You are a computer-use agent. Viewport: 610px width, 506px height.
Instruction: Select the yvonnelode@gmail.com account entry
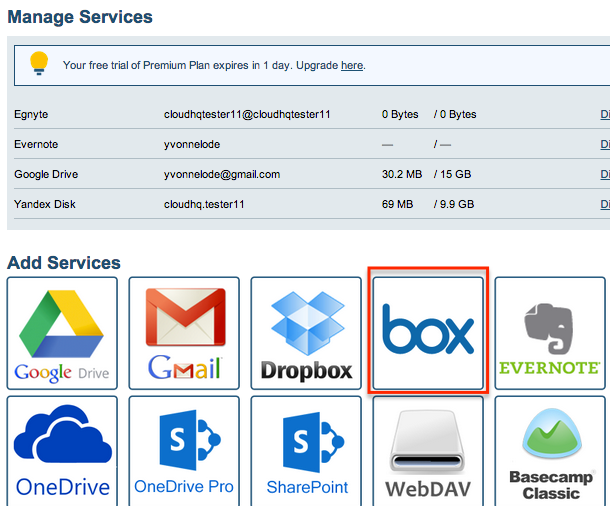[222, 174]
